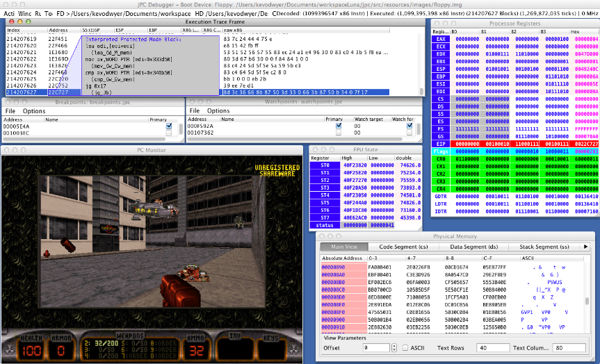This screenshot has height=364, width=600.
Task: Open the Tools menu in the menu bar
Action: tap(49, 13)
